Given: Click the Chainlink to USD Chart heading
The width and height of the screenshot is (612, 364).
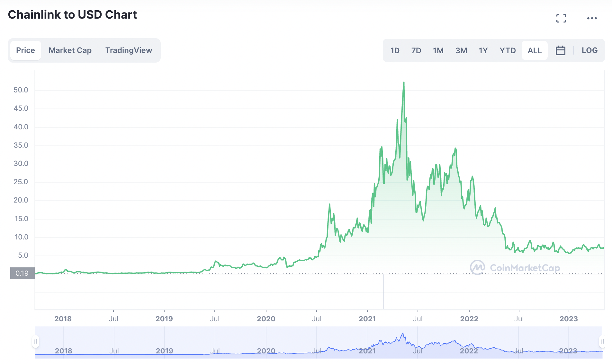Looking at the screenshot, I should tap(72, 15).
